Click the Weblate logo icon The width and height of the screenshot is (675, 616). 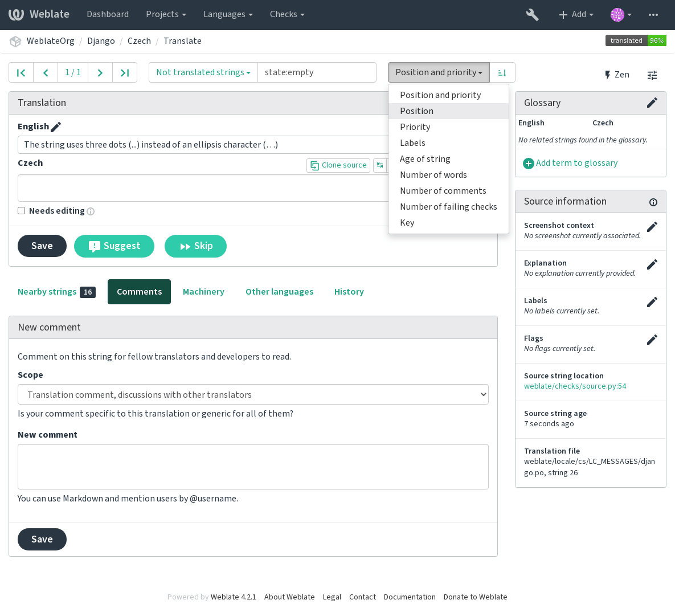pyautogui.click(x=16, y=14)
